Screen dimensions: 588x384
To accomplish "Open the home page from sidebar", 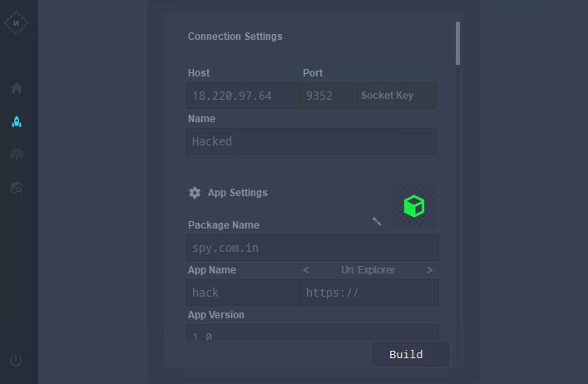I will click(x=17, y=88).
